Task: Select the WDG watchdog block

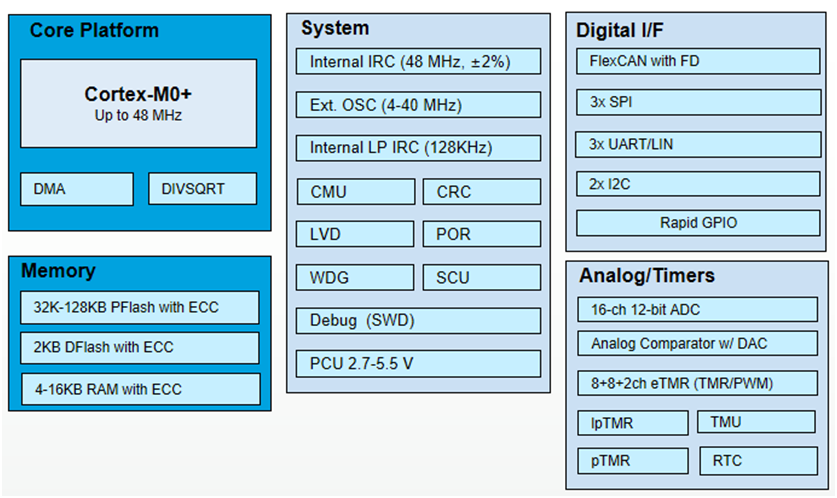Action: coord(355,277)
